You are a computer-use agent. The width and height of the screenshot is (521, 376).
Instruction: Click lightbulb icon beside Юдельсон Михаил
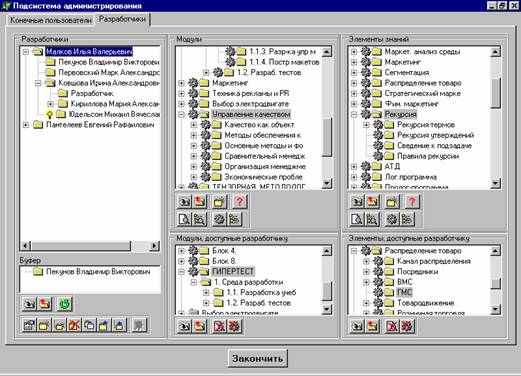50,115
